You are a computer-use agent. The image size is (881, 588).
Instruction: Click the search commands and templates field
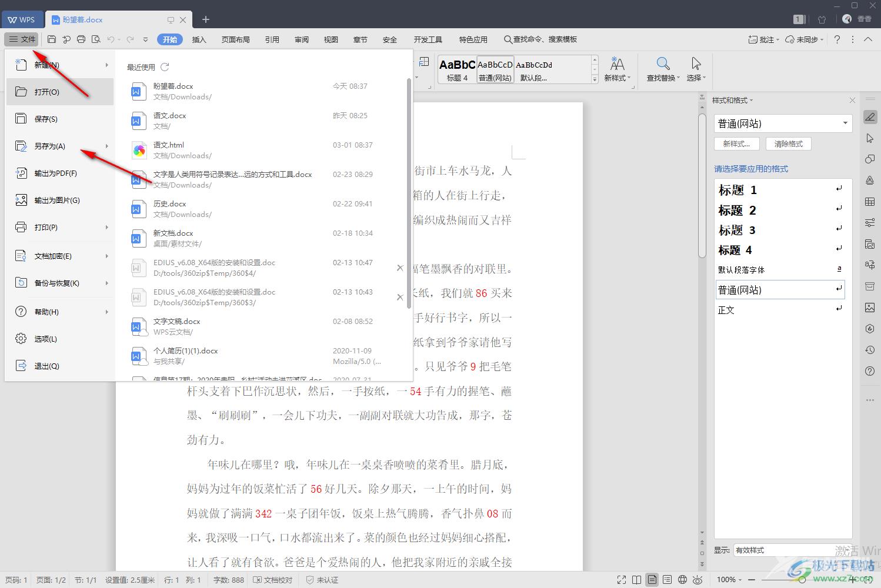(x=540, y=39)
